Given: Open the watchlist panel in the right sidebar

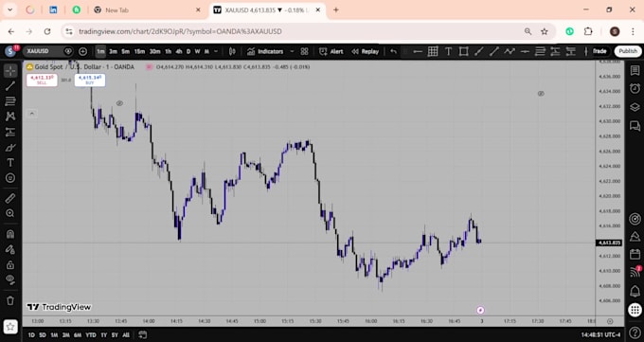Looking at the screenshot, I should pyautogui.click(x=635, y=71).
